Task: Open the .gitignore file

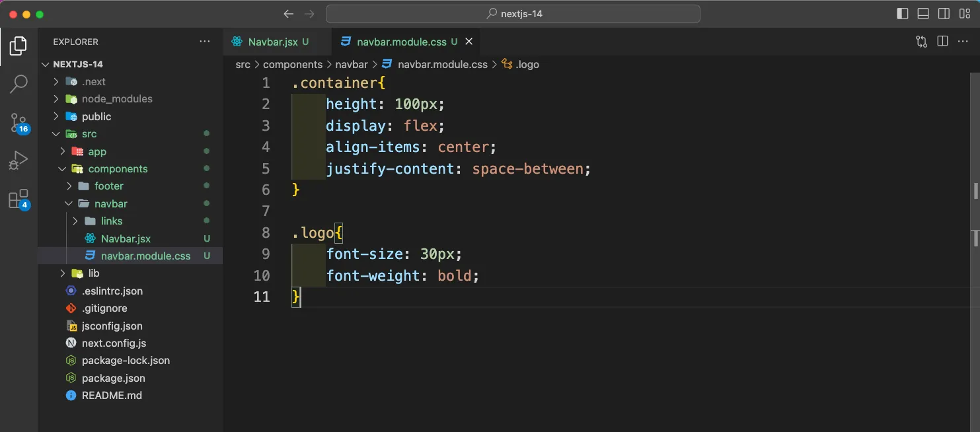Action: (x=130, y=308)
